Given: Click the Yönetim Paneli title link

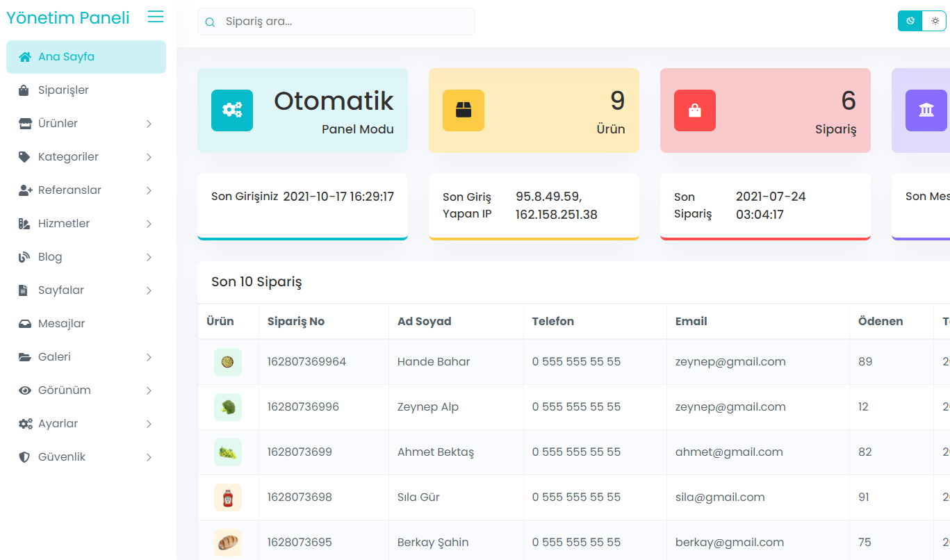Looking at the screenshot, I should pyautogui.click(x=68, y=18).
